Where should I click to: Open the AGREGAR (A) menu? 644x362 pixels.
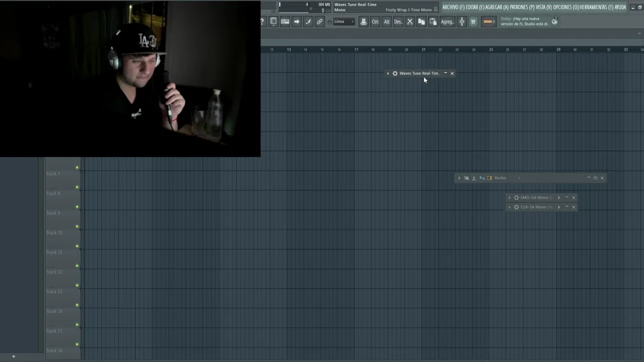(x=497, y=7)
